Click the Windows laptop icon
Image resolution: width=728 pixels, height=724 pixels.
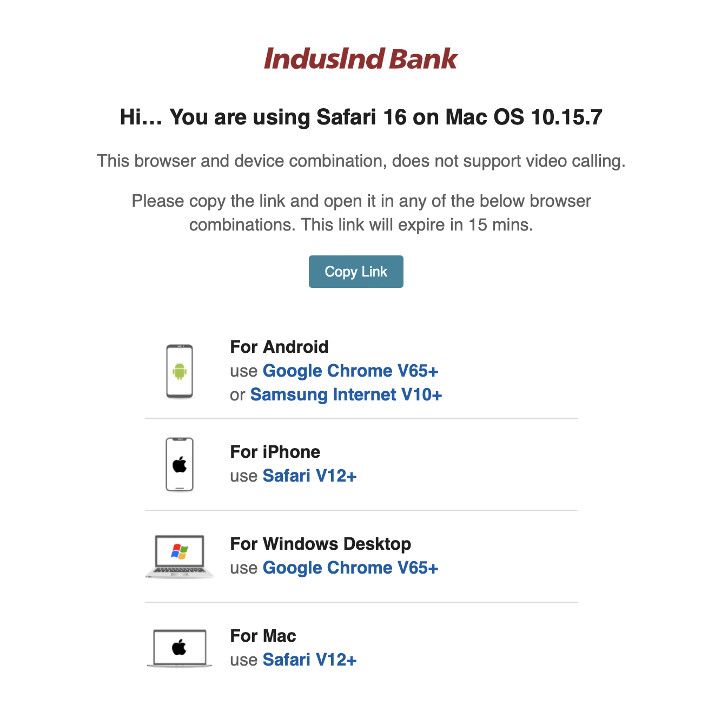(x=180, y=556)
